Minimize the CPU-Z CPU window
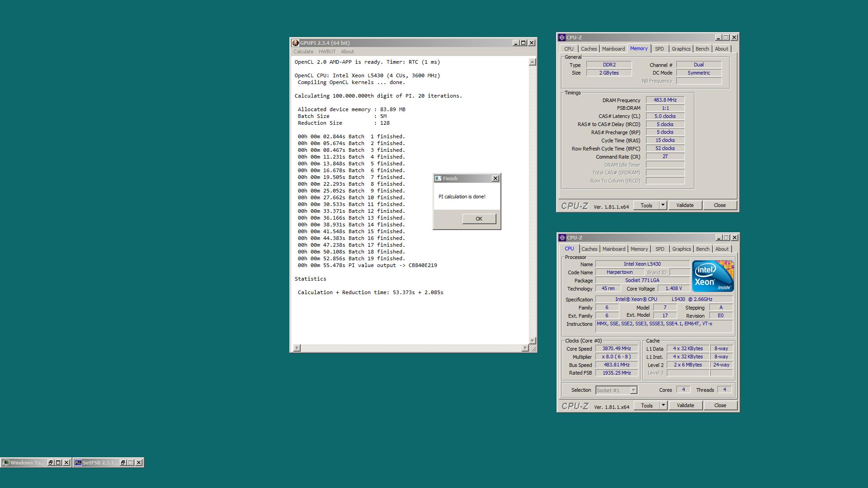The width and height of the screenshot is (868, 488). (719, 238)
